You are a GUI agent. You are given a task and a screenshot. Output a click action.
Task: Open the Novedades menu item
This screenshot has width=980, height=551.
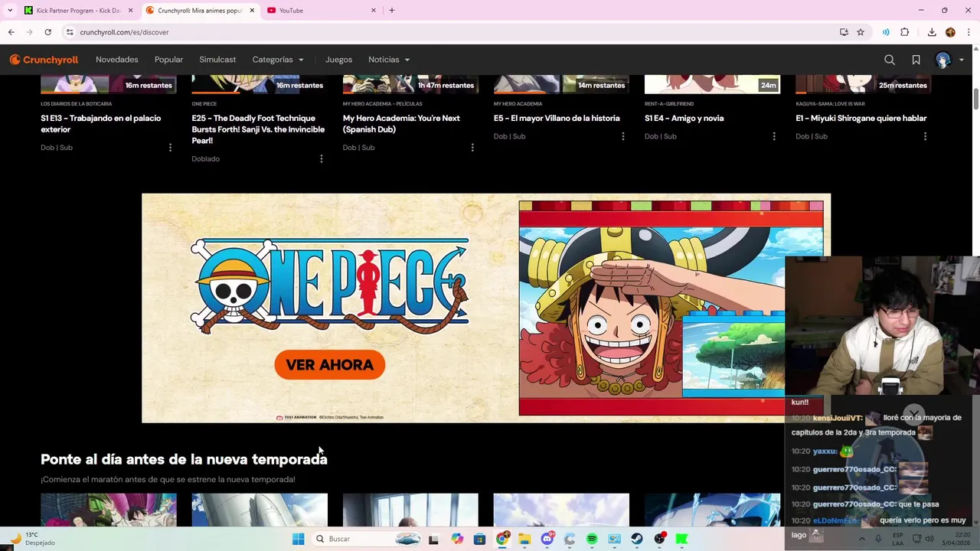pyautogui.click(x=117, y=60)
